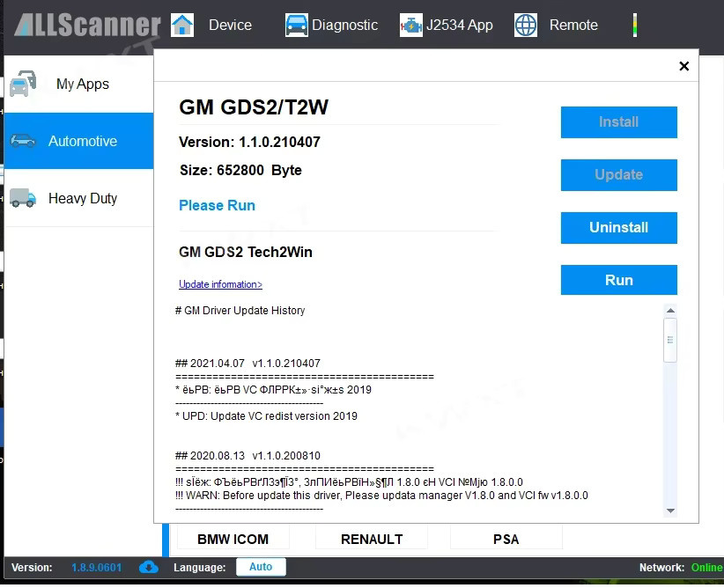Click the version number 1.8.9.0601

97,567
